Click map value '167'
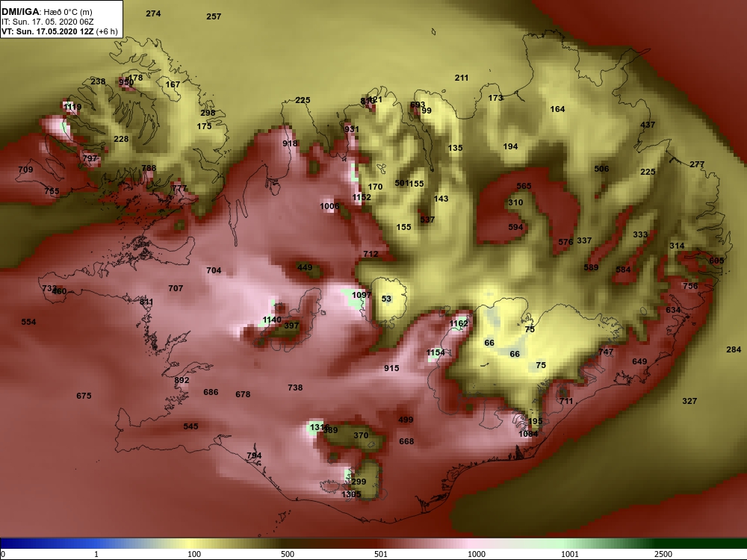 pyautogui.click(x=173, y=85)
